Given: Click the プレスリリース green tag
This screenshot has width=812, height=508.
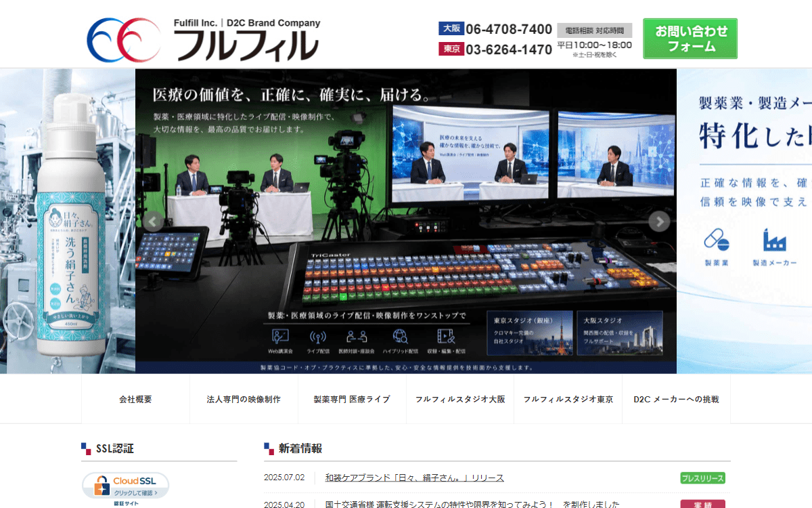Looking at the screenshot, I should click(x=702, y=478).
